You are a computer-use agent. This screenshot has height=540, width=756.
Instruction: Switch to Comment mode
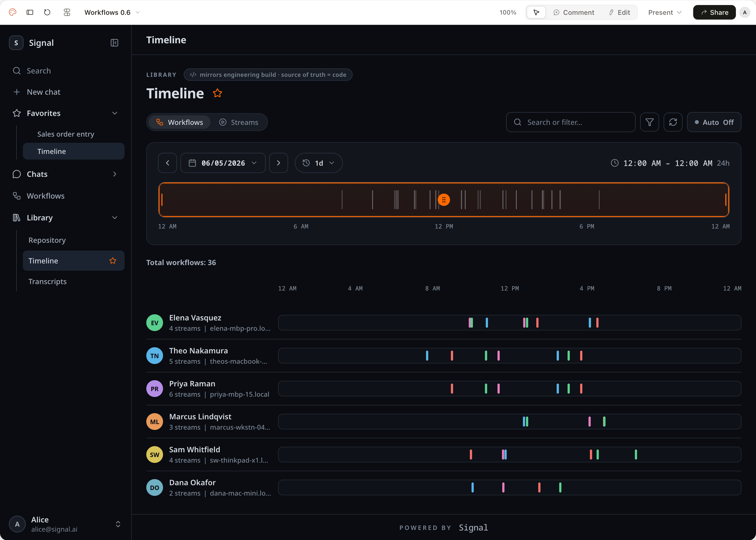tap(574, 12)
